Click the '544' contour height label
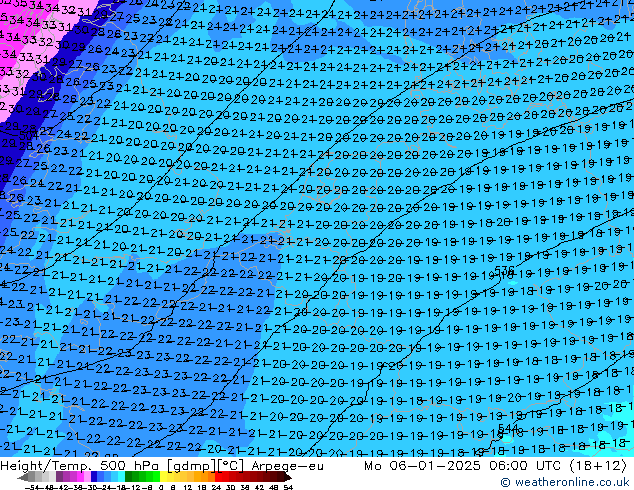This screenshot has height=490, width=634. pyautogui.click(x=508, y=428)
